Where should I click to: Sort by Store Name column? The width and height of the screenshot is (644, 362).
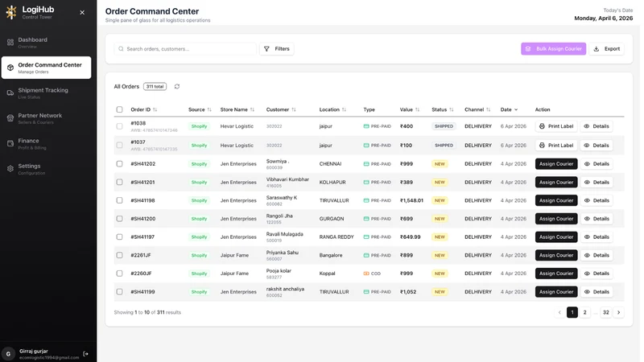pyautogui.click(x=237, y=109)
